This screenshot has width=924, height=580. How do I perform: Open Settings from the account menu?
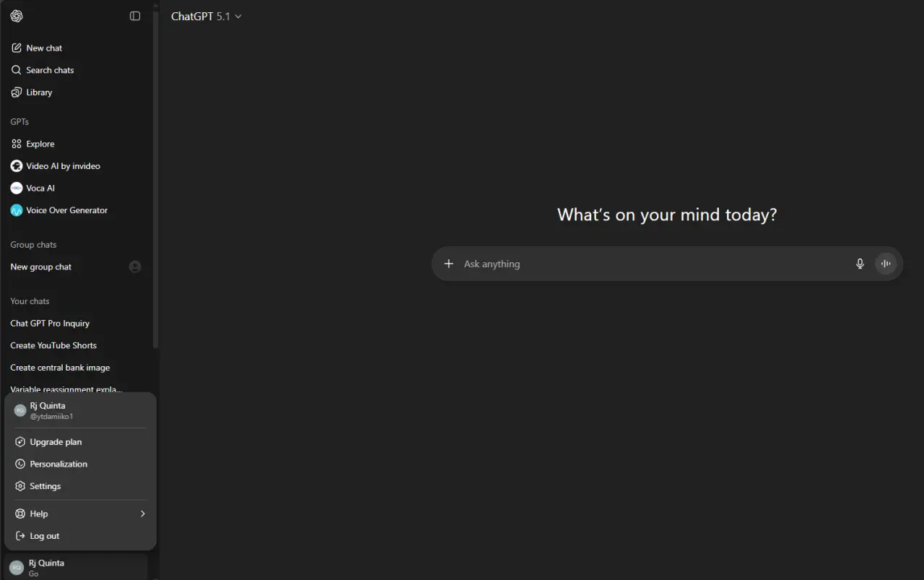(x=81, y=486)
